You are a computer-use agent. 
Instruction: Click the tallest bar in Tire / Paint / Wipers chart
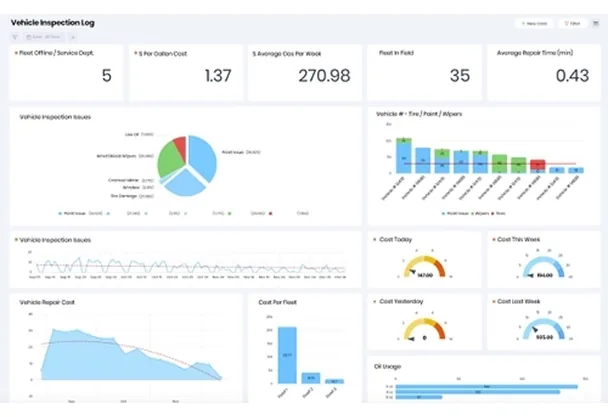coord(404,156)
